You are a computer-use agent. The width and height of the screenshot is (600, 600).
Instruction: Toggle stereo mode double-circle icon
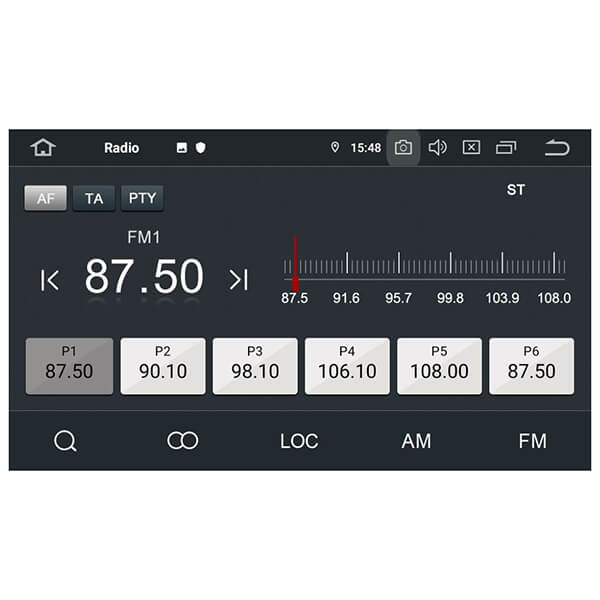(182, 441)
